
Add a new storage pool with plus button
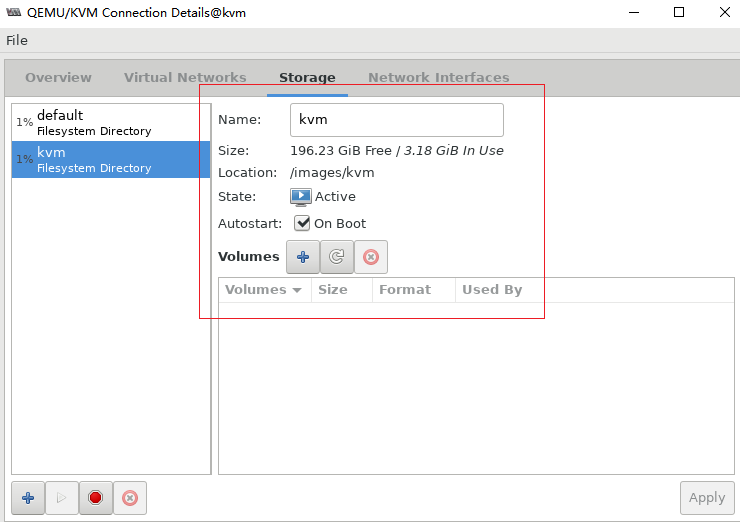coord(28,497)
